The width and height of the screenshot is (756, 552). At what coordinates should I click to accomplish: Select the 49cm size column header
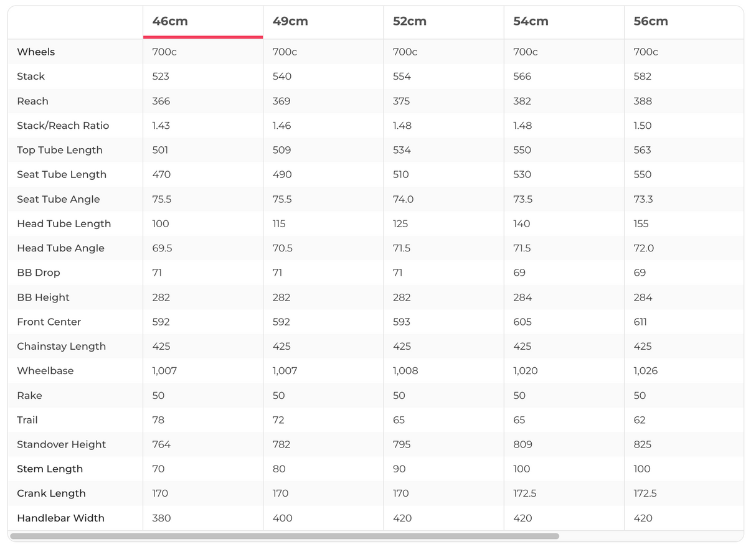(x=290, y=21)
